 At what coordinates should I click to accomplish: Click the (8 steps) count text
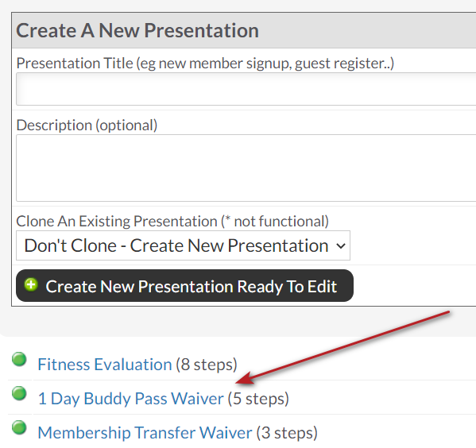(207, 365)
